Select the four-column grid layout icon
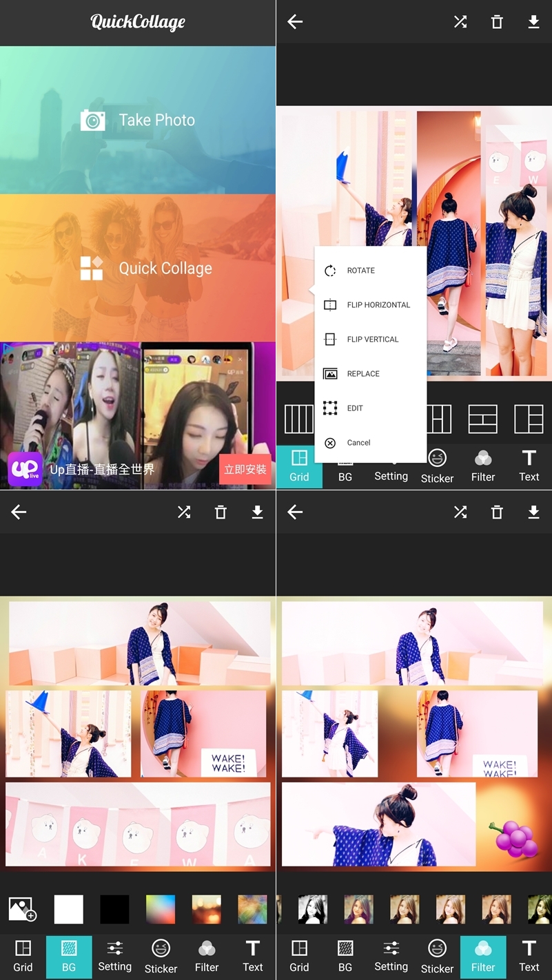 298,419
